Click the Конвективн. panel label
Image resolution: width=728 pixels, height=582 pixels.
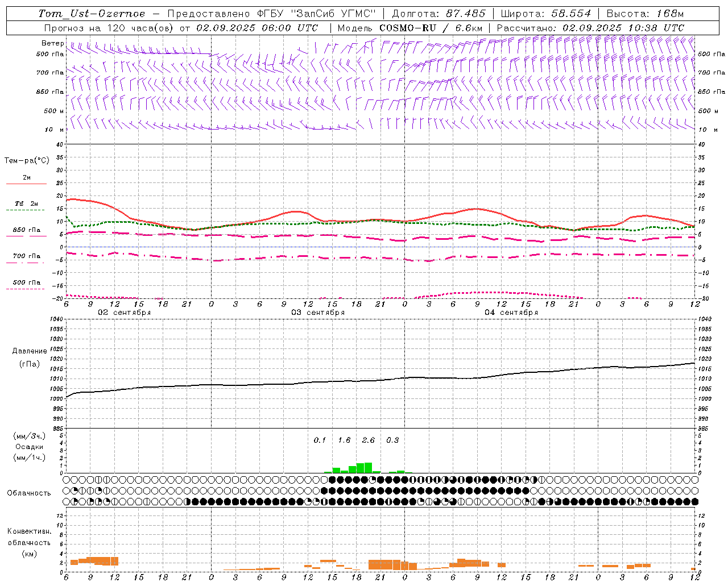[x=29, y=531]
